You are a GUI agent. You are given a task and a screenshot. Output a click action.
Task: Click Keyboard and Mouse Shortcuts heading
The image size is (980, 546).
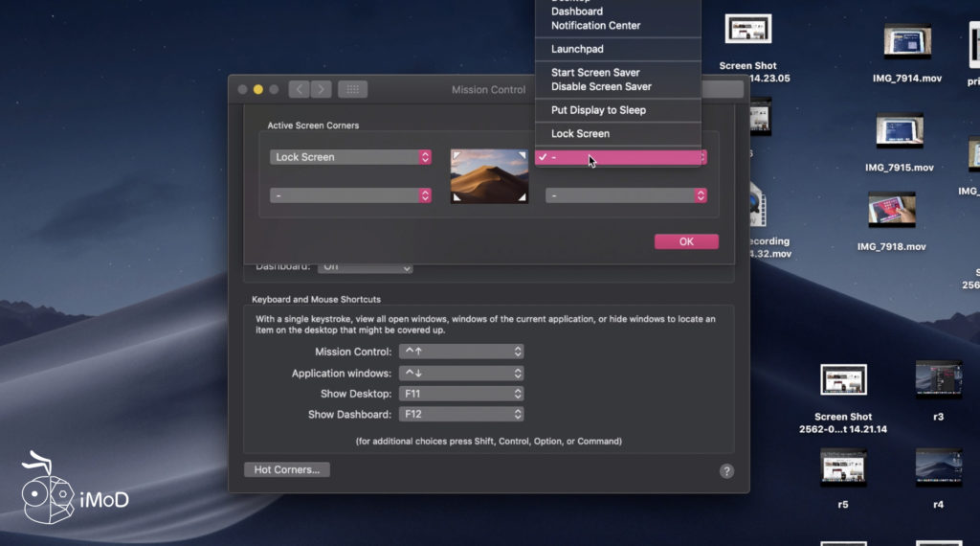pos(316,300)
